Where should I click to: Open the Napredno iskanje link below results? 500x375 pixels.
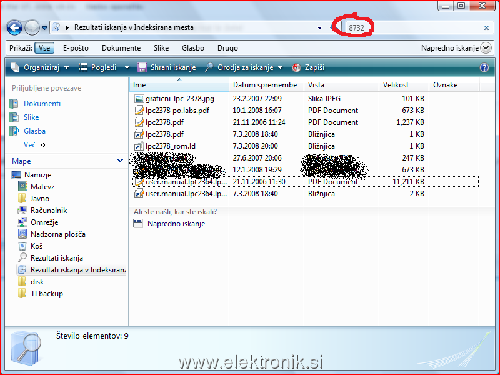pos(176,224)
